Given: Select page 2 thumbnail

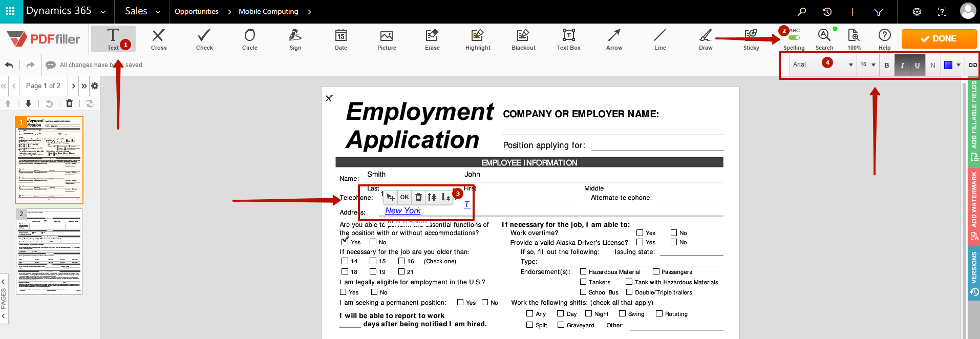Looking at the screenshot, I should pyautogui.click(x=49, y=251).
